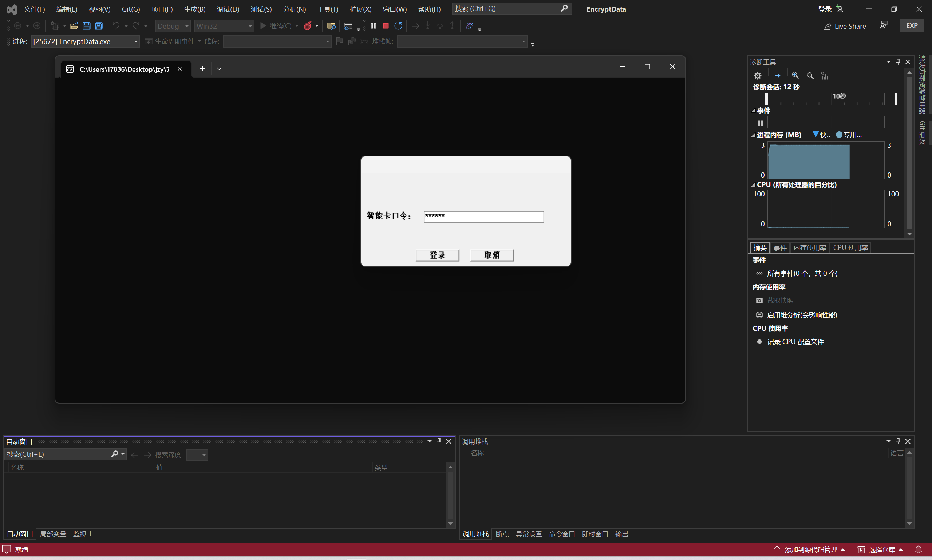The image size is (932, 560).
Task: Click 启用堆分析(会影响性能) link
Action: (x=802, y=315)
